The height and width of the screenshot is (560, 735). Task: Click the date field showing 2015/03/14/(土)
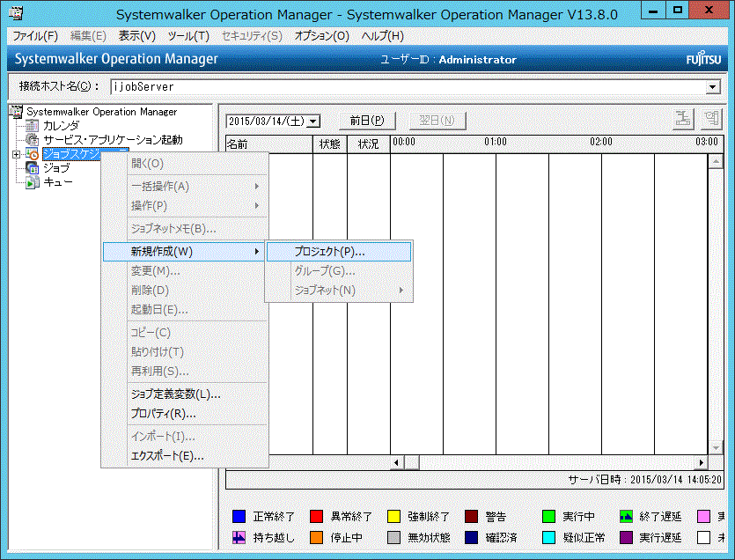[267, 121]
